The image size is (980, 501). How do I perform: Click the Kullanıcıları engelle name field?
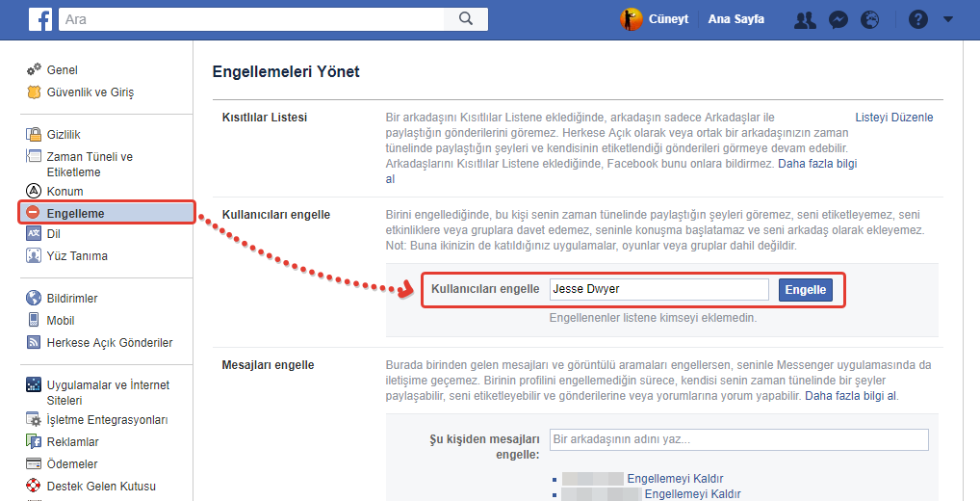pyautogui.click(x=658, y=289)
